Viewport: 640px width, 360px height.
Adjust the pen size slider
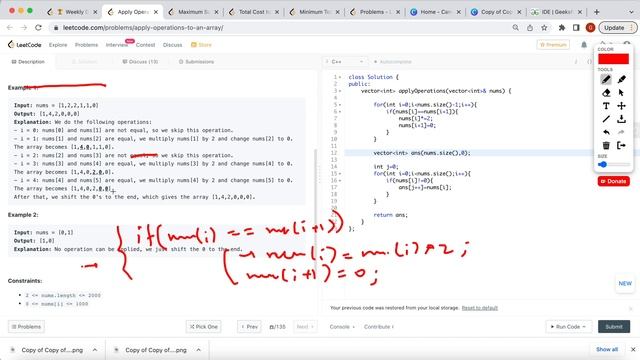coord(614,164)
